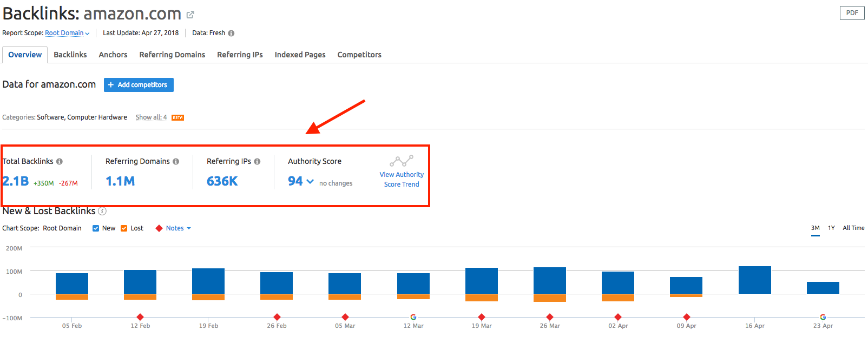Image resolution: width=868 pixels, height=343 pixels.
Task: Open amazon.com via the external link icon
Action: [190, 15]
